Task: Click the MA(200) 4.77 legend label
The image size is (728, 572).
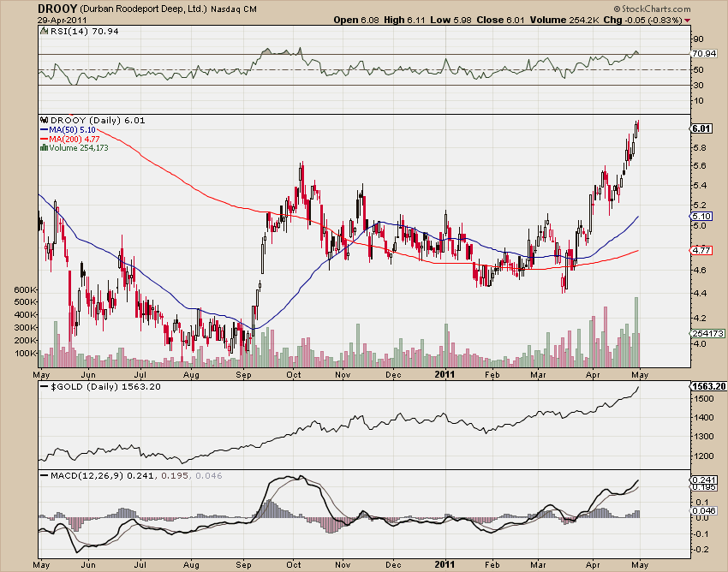Action: click(75, 139)
